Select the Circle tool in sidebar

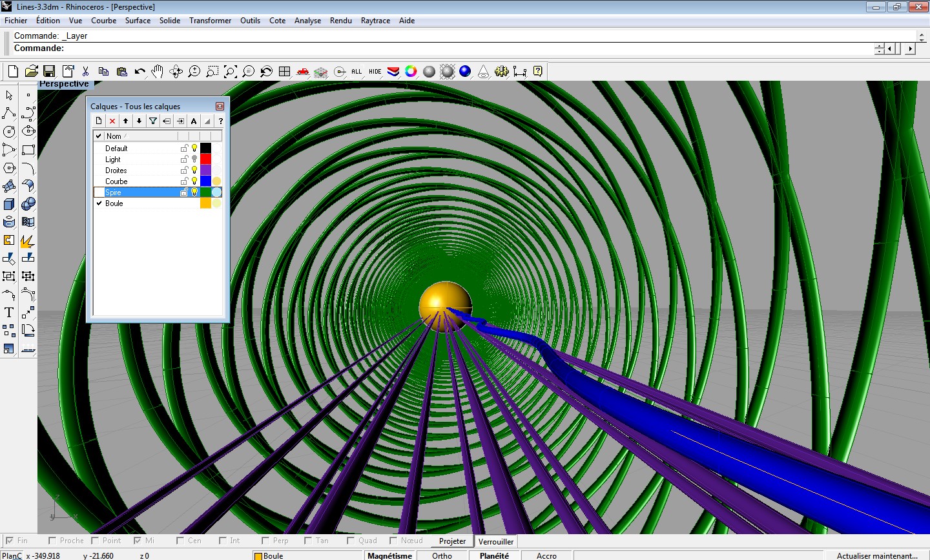coord(9,132)
